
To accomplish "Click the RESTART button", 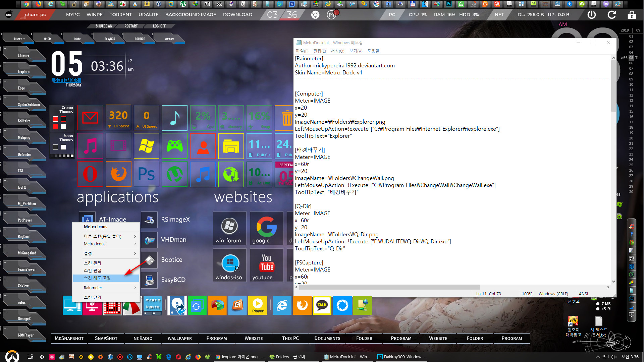I will click(x=131, y=26).
